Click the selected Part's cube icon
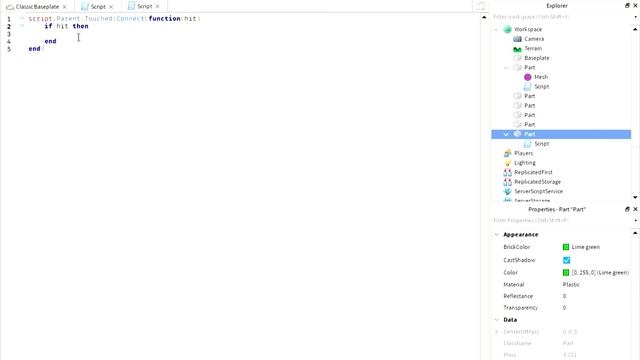 (517, 134)
